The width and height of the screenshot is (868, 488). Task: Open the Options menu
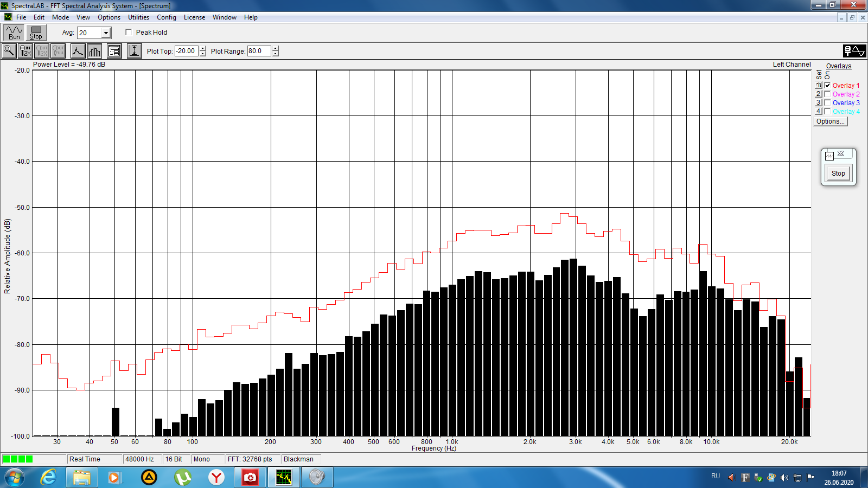(x=109, y=17)
